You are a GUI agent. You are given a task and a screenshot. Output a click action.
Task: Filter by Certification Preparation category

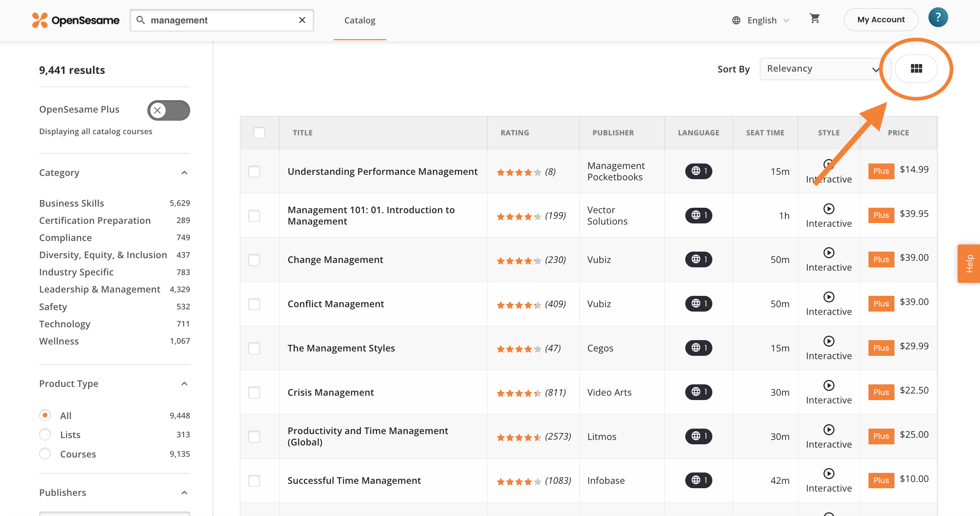tap(95, 220)
